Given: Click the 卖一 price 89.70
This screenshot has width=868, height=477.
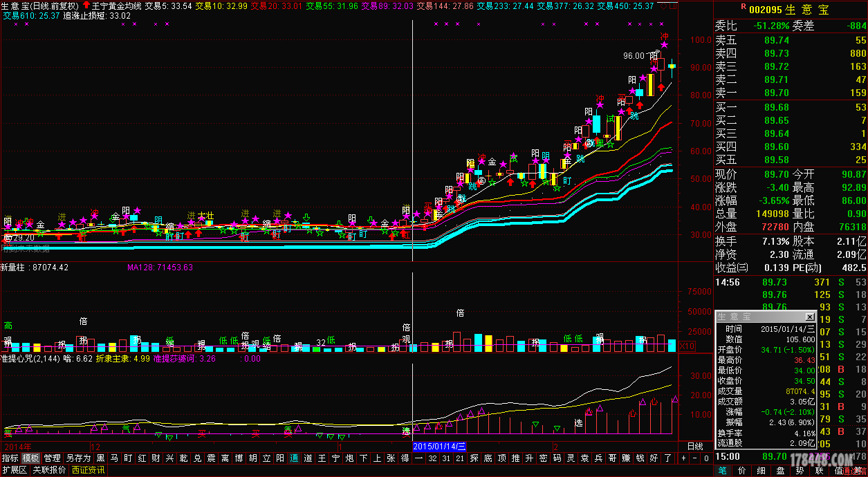Looking at the screenshot, I should point(776,93).
